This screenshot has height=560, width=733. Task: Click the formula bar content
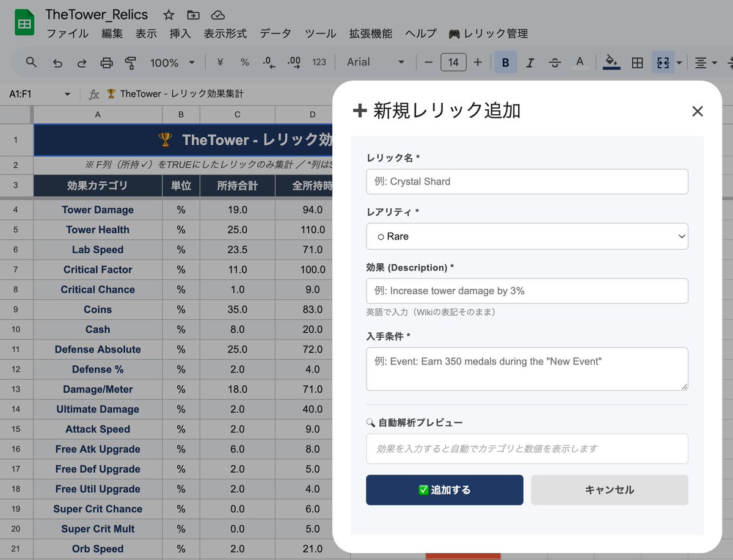pos(175,94)
